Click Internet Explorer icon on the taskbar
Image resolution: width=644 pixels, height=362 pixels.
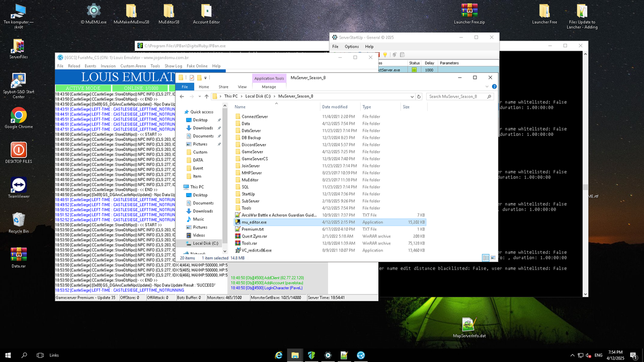click(x=279, y=355)
